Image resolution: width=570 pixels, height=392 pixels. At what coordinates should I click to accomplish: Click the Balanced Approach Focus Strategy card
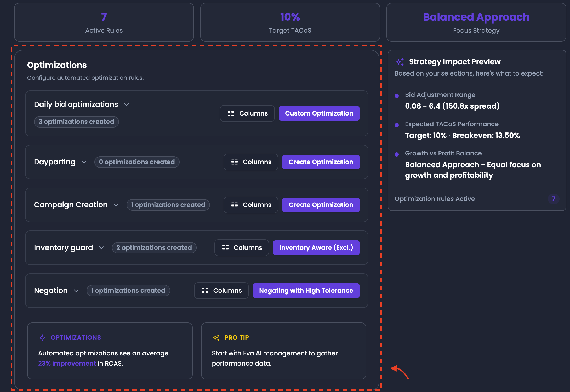pyautogui.click(x=476, y=22)
